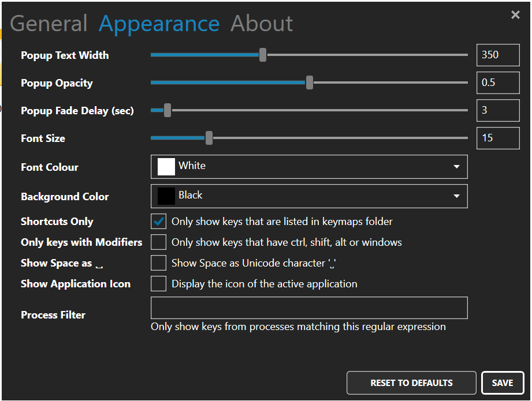Enable Only keys with Modifiers checkbox
This screenshot has width=532, height=401.
[x=158, y=242]
